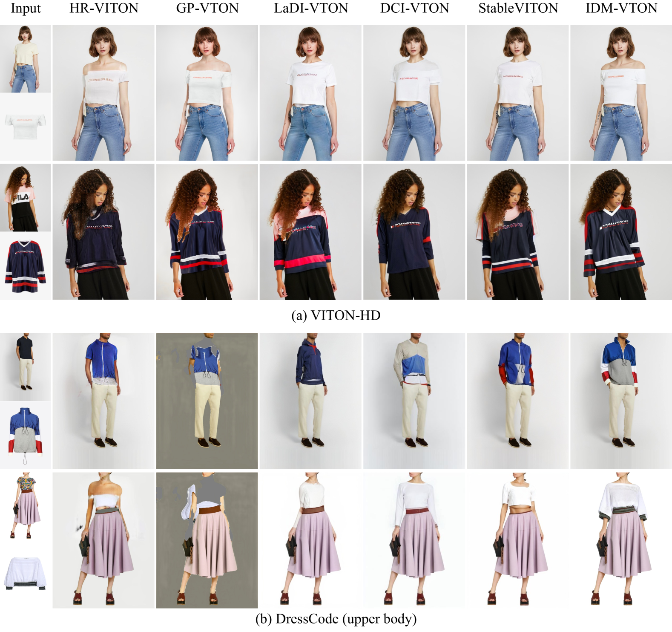Viewport: 672px width, 632px height.
Task: Select GP-VTON purple skirt result with grey background
Action: (x=207, y=540)
